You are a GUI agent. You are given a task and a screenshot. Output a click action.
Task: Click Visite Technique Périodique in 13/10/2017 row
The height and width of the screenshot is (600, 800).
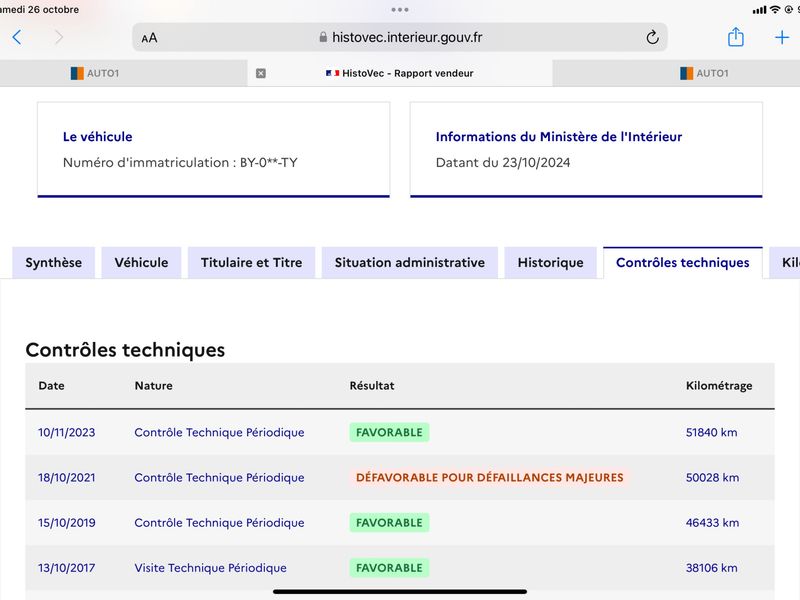pos(211,568)
